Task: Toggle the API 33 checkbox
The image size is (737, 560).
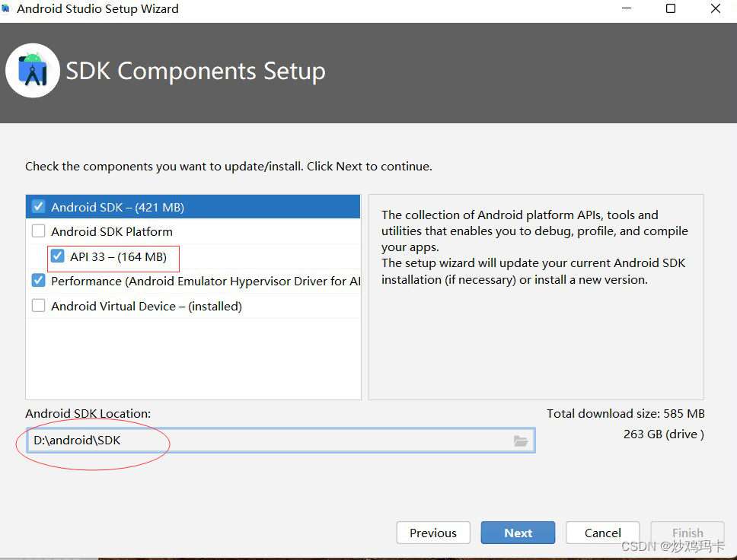Action: (57, 256)
